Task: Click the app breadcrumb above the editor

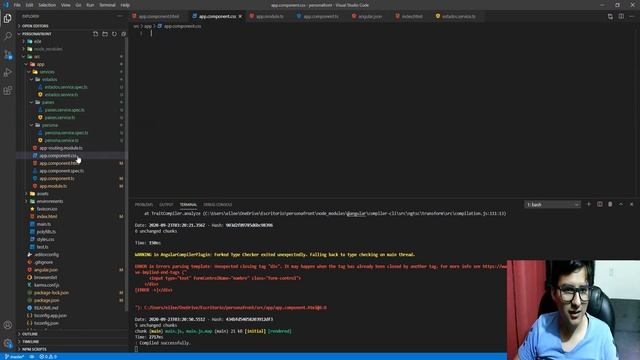Action: pos(148,26)
